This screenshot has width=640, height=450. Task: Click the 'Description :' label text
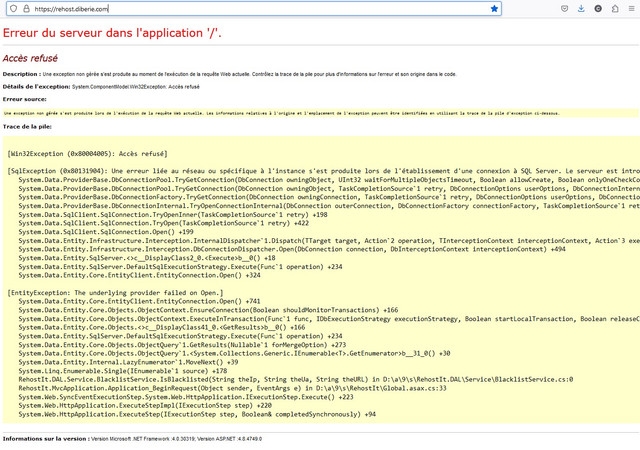[21, 74]
